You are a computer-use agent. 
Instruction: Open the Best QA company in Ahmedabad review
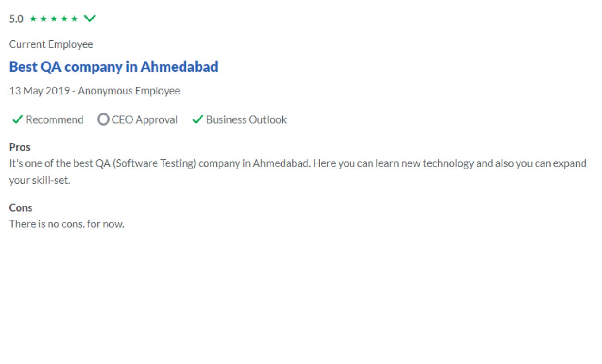(113, 67)
